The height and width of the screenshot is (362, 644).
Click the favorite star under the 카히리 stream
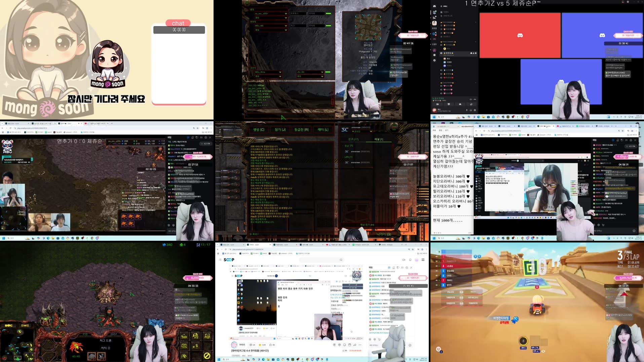click(x=260, y=345)
